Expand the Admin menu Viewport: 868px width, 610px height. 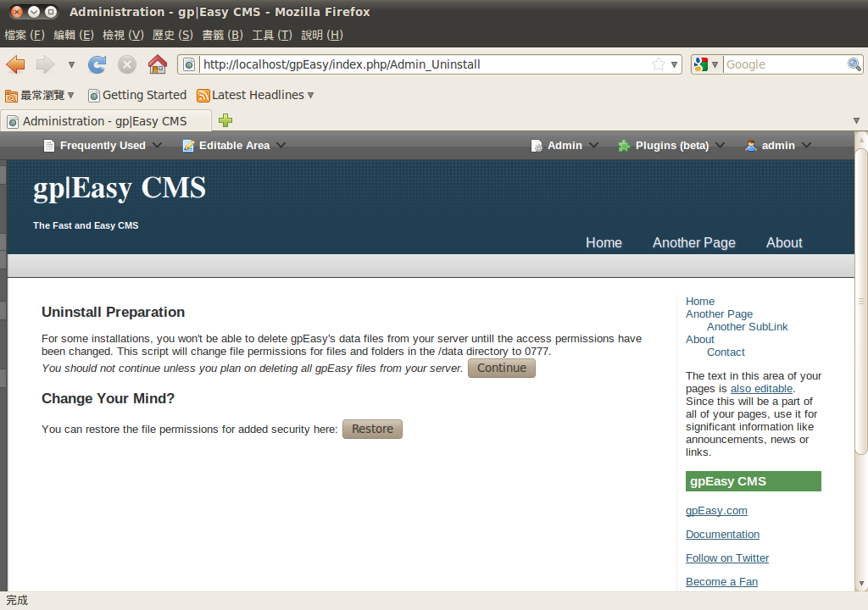click(565, 146)
